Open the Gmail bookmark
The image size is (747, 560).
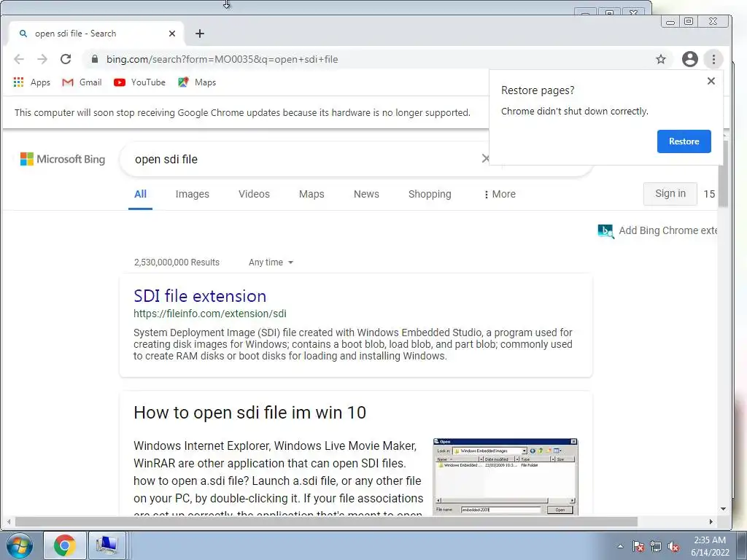pos(82,82)
